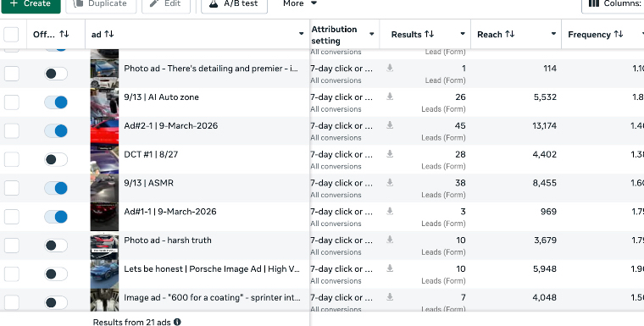This screenshot has width=644, height=326.
Task: Select checkbox for Ad#1-1 9-March-2026
Action: (x=12, y=217)
